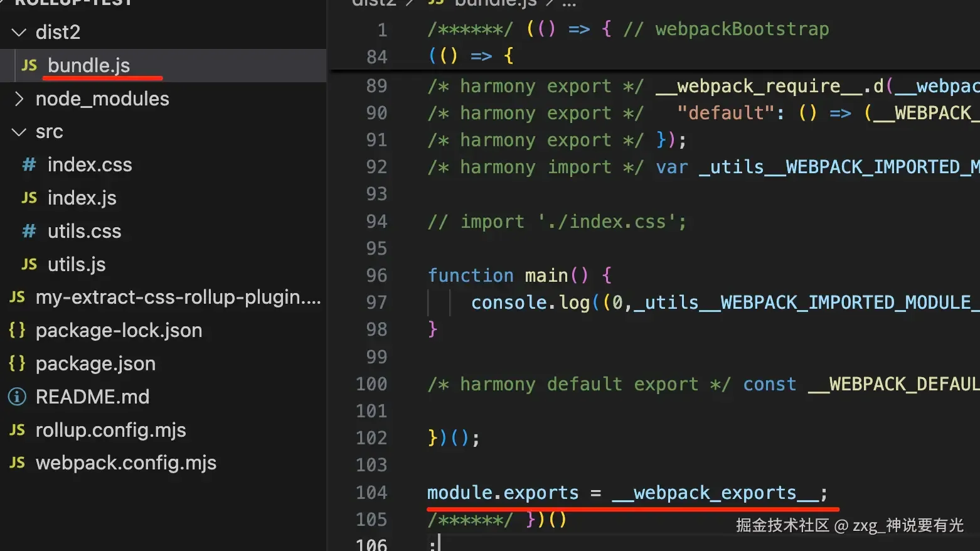
Task: Click the info icon beside README.md
Action: [x=17, y=397]
